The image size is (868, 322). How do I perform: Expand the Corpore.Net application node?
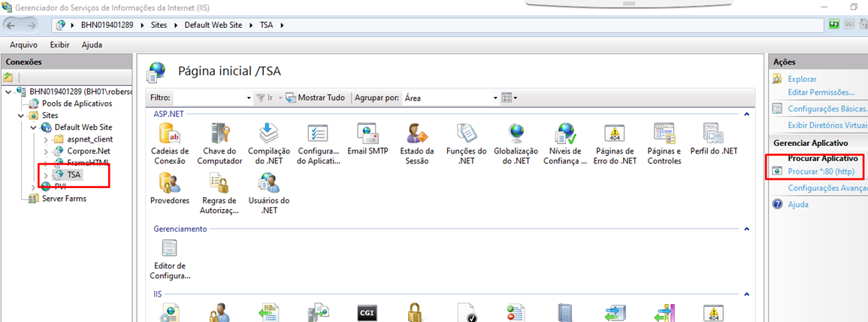tap(45, 151)
